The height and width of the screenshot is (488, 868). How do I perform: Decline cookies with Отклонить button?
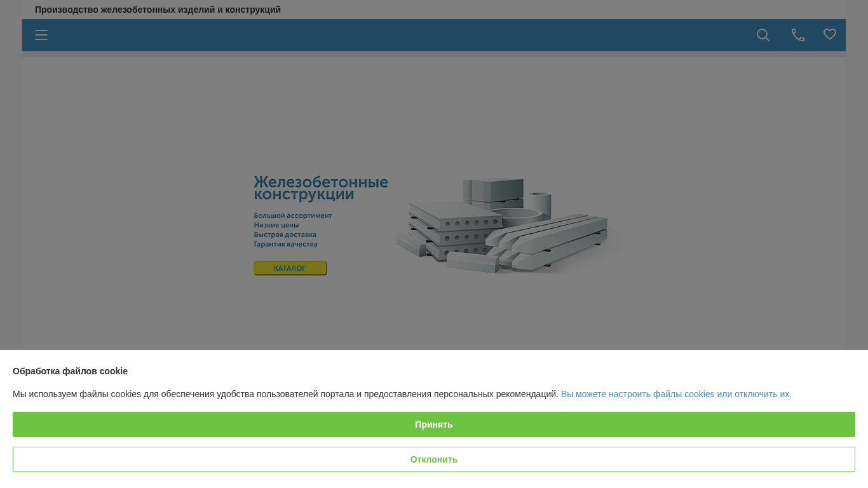pos(434,459)
